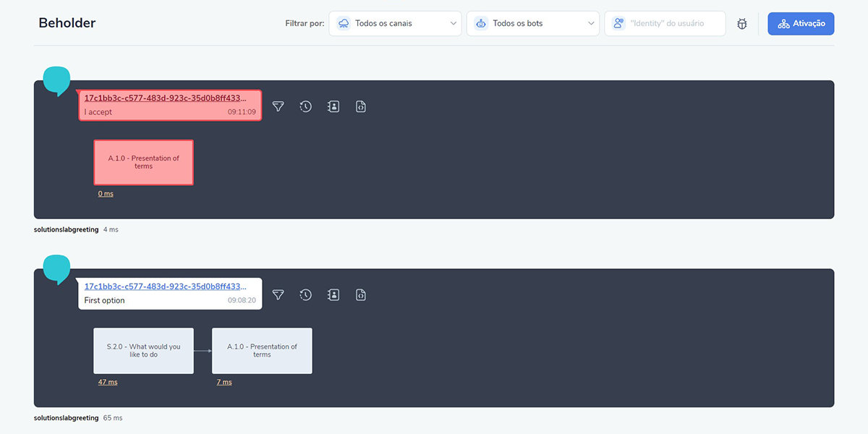This screenshot has height=434, width=868.
Task: Click the 7 ms timing link
Action: click(x=224, y=382)
